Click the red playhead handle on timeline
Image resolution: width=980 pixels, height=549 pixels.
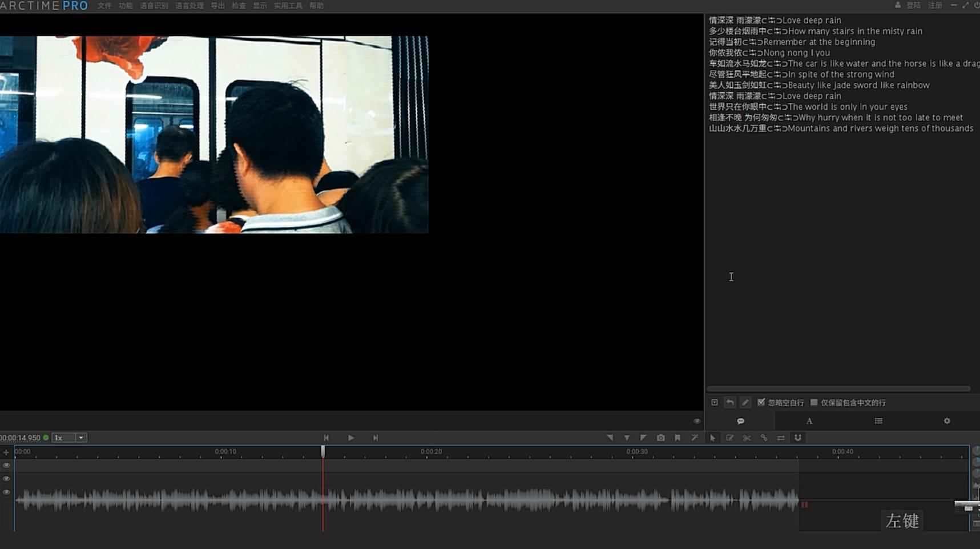[x=323, y=451]
